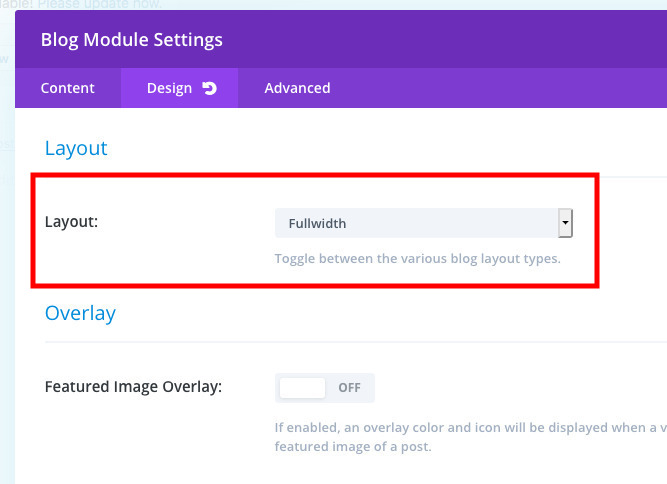Viewport: 667px width, 484px height.
Task: Click the divider line beneath Overlay heading
Action: tap(356, 342)
